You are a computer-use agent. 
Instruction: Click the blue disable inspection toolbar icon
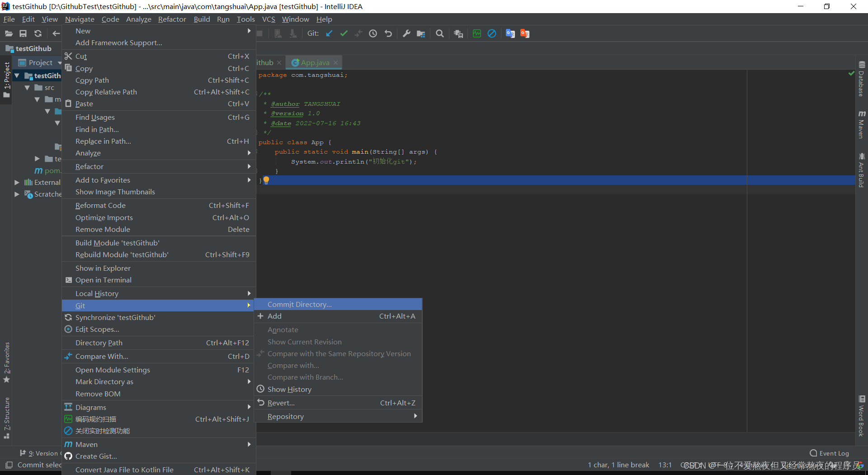(492, 33)
